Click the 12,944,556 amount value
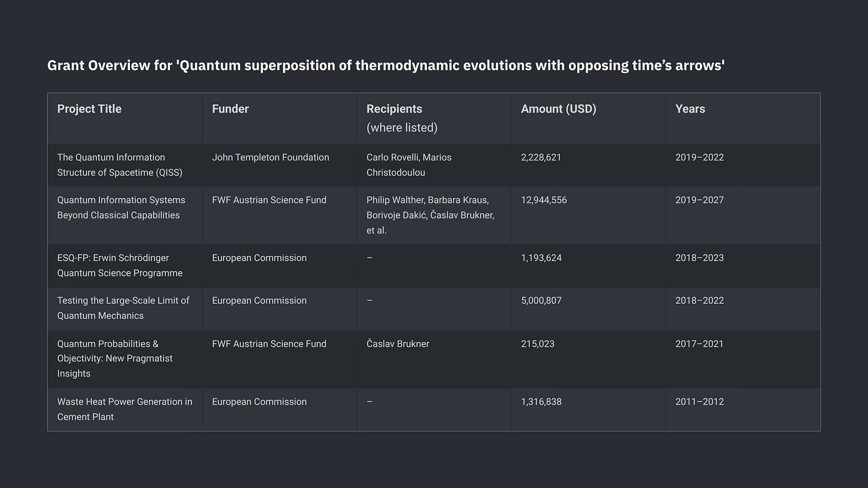868x488 pixels. (544, 200)
